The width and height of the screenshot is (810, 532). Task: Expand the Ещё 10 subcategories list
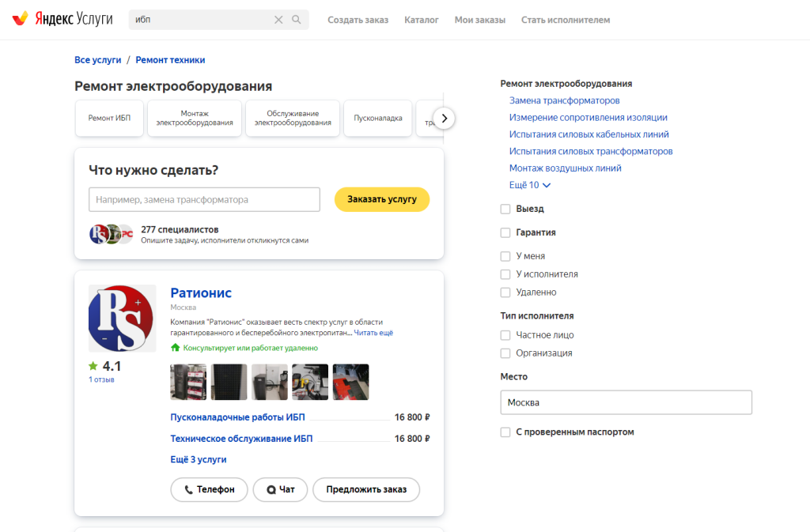pos(529,185)
